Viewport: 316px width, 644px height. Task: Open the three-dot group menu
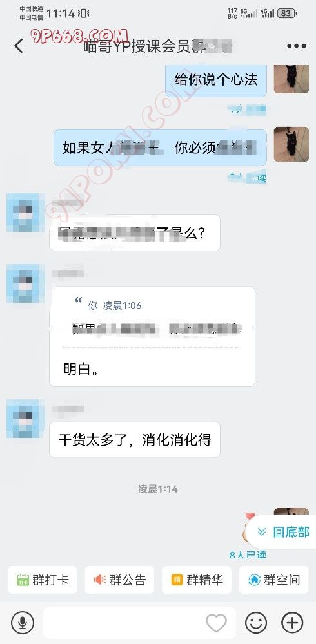[296, 46]
